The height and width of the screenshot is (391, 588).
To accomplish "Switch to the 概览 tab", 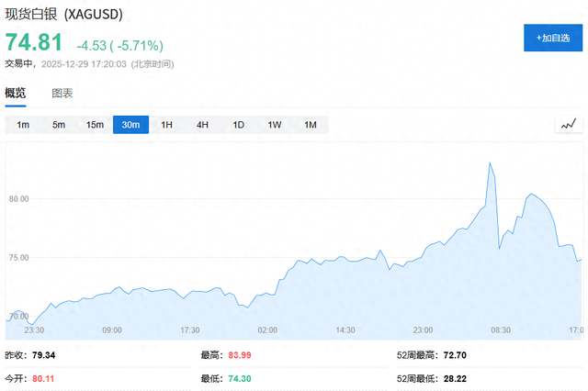I will click(16, 94).
